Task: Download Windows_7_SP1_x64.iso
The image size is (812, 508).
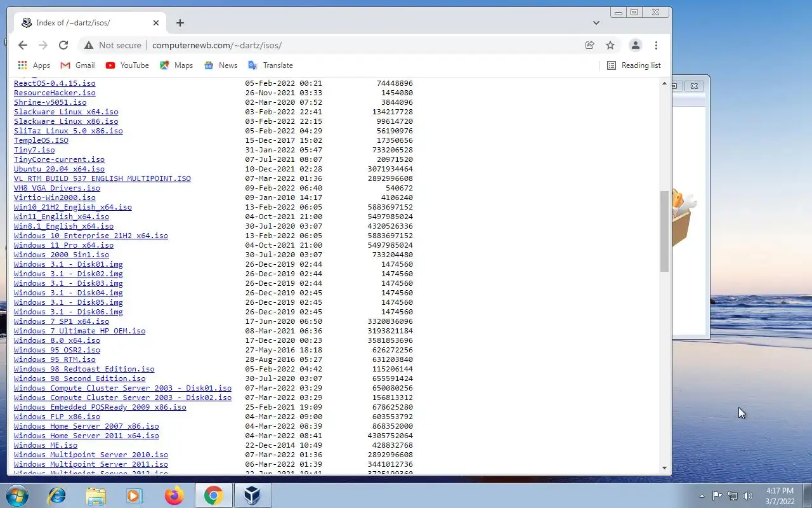Action: coord(62,321)
